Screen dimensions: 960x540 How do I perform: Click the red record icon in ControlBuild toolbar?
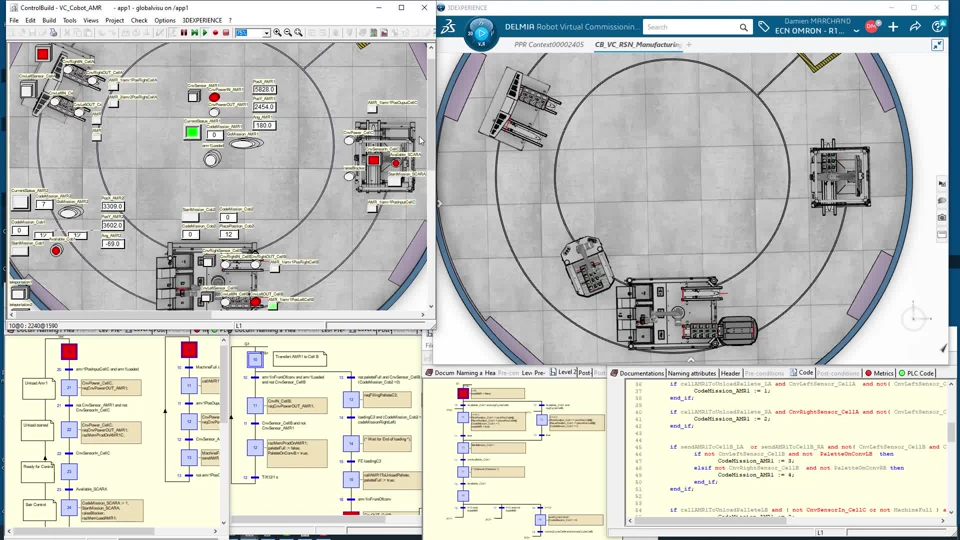click(x=216, y=32)
